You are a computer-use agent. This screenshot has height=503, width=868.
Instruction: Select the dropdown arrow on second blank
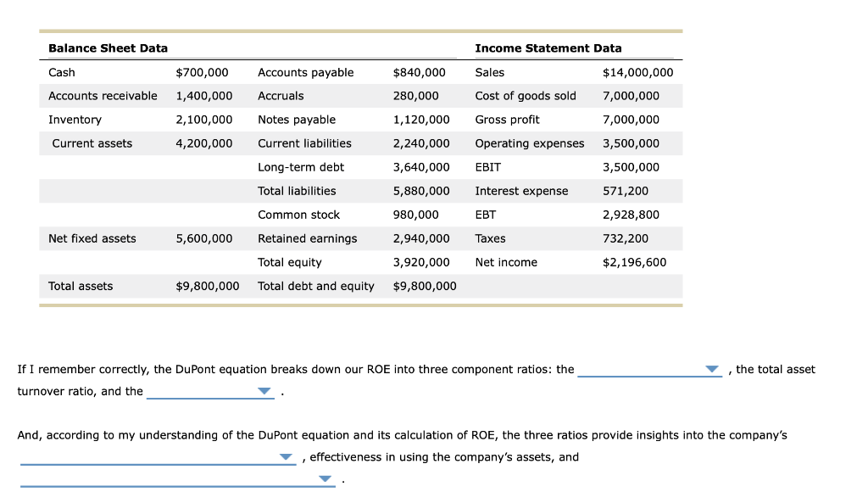(263, 391)
